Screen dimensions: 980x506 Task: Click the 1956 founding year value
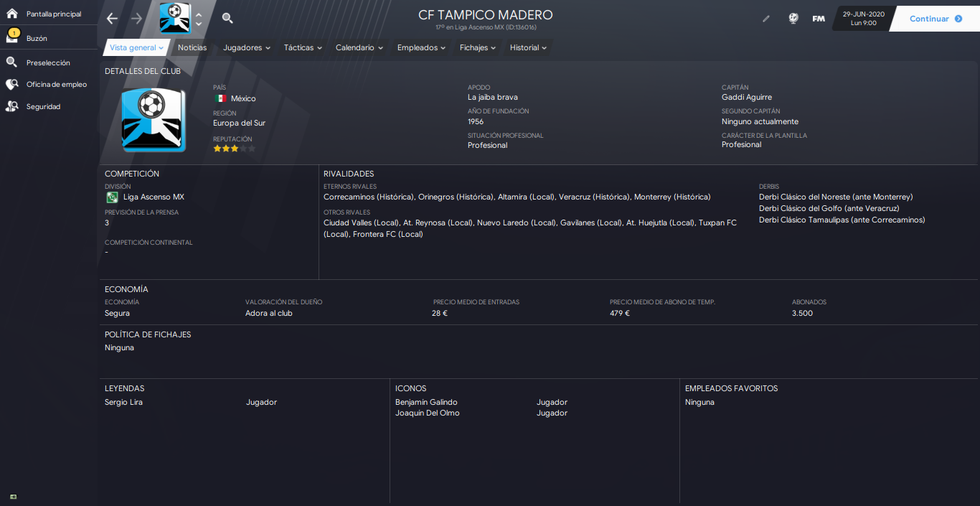[x=476, y=121]
